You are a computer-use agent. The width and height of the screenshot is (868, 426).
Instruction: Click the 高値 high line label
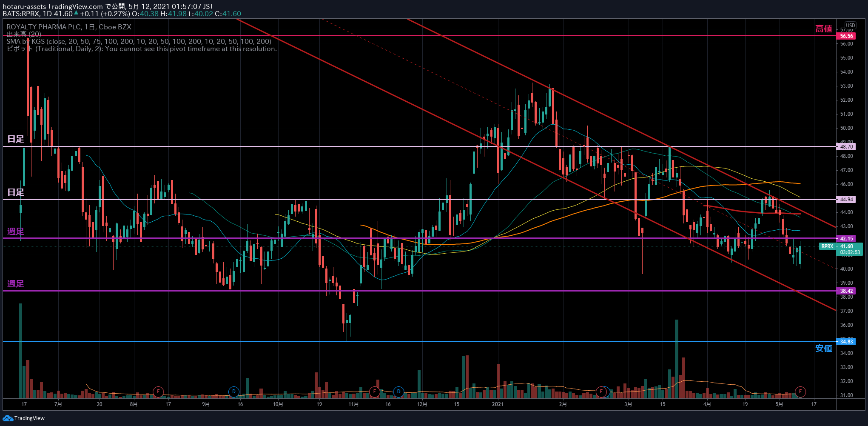(x=824, y=29)
